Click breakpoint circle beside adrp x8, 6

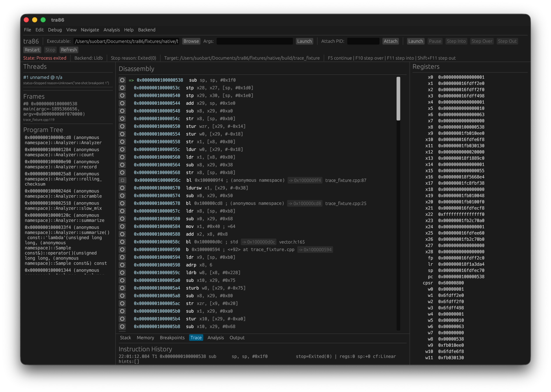122,265
